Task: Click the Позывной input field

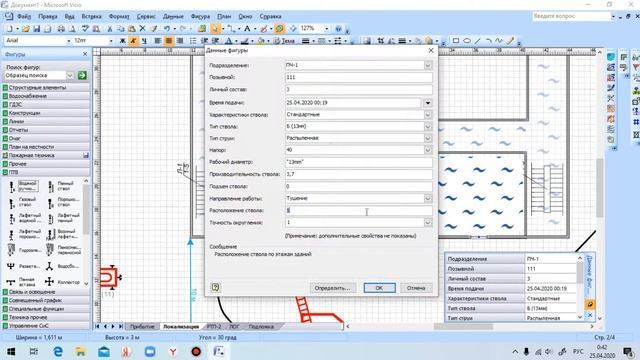Action: point(359,77)
